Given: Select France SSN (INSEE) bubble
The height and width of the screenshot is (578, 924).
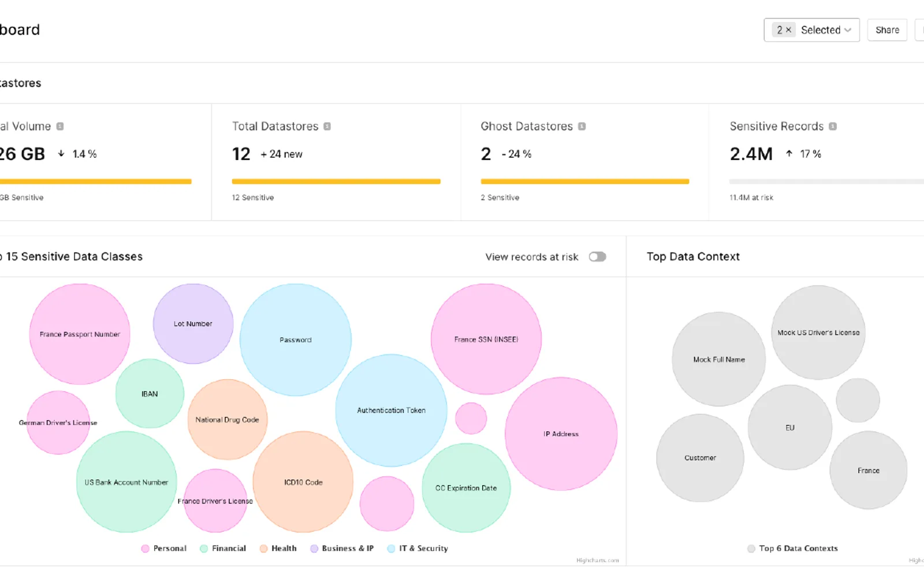Looking at the screenshot, I should pyautogui.click(x=486, y=339).
